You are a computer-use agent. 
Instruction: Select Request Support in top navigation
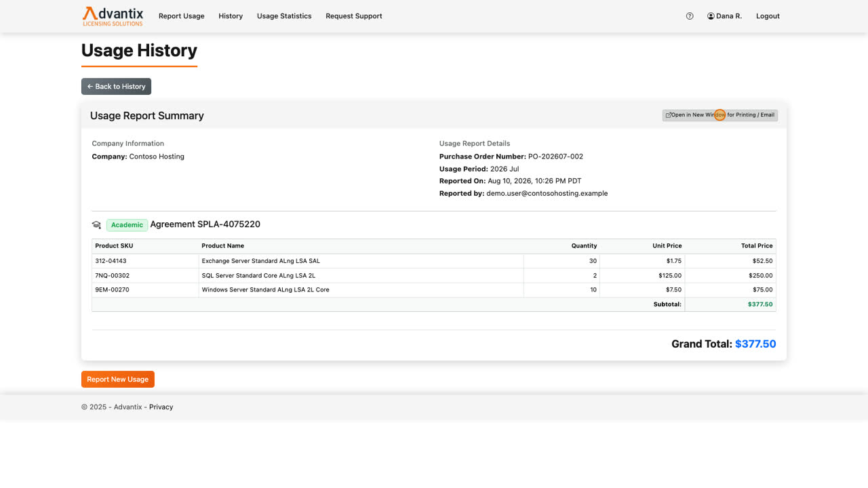coord(354,16)
